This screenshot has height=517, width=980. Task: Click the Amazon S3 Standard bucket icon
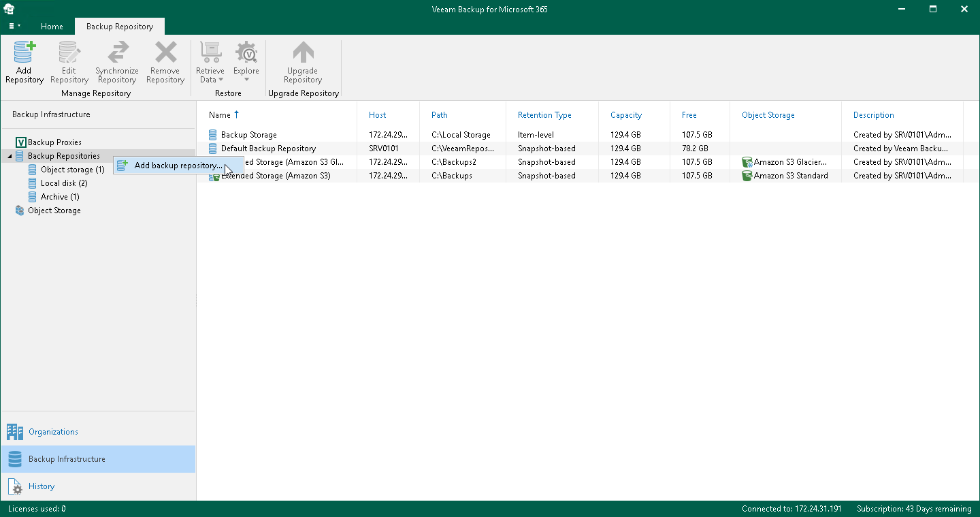tap(747, 176)
